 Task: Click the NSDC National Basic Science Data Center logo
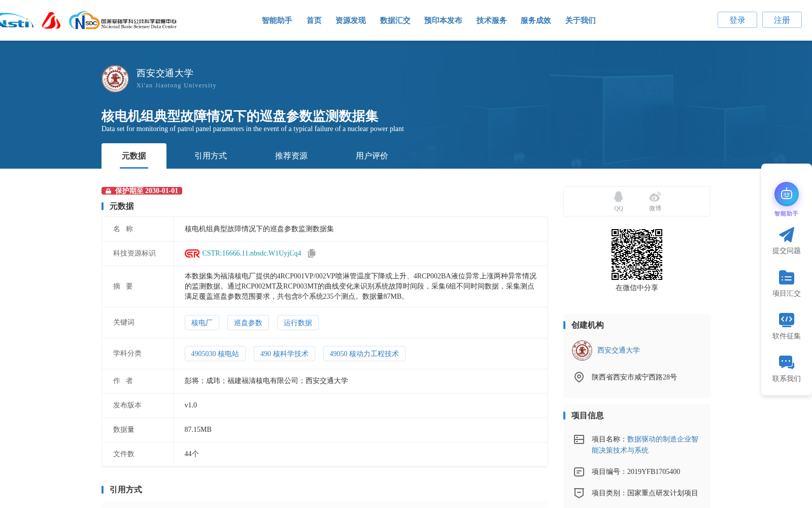click(123, 21)
